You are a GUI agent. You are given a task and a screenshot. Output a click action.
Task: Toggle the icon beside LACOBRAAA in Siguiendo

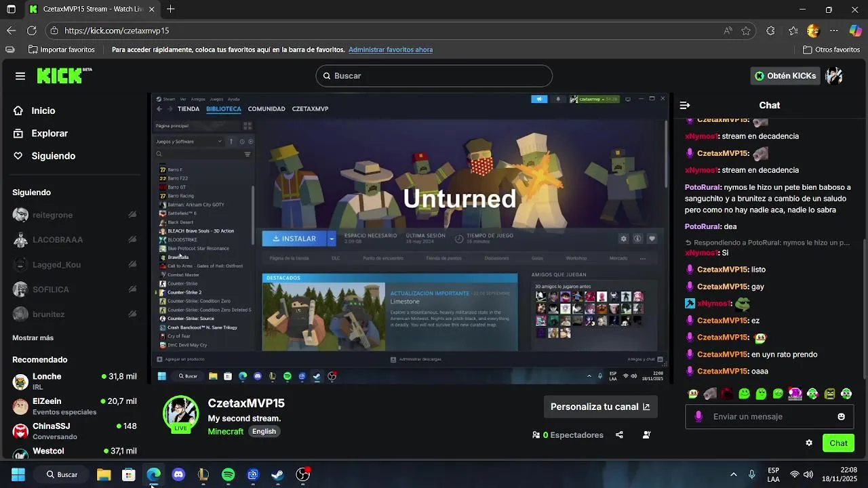click(132, 240)
